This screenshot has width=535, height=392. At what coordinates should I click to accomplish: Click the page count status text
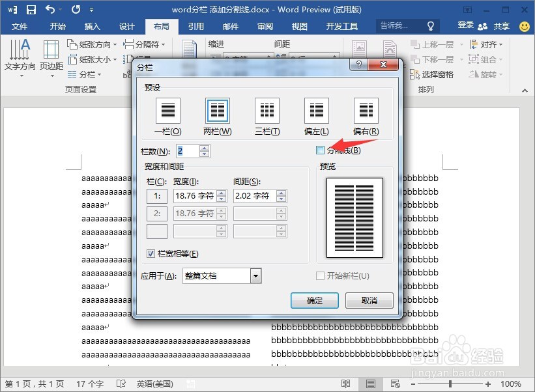[x=35, y=384]
